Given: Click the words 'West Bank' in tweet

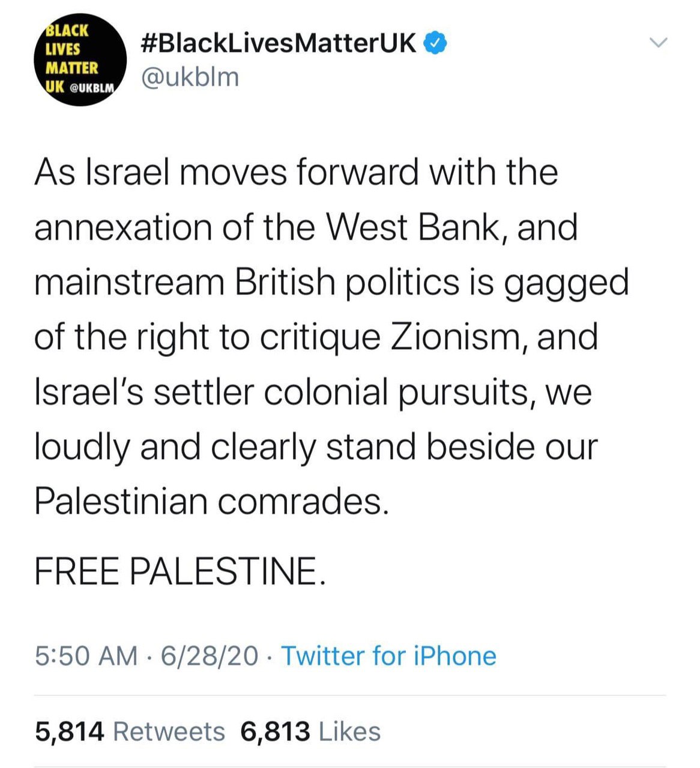Looking at the screenshot, I should 413,228.
